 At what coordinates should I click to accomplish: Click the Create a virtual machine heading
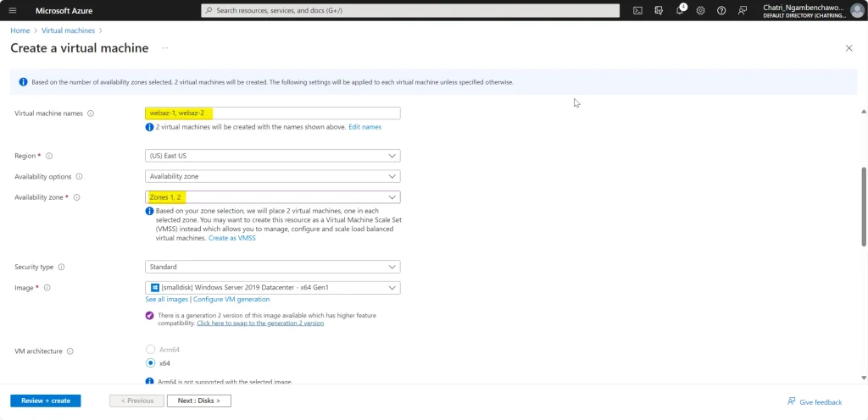tap(79, 48)
